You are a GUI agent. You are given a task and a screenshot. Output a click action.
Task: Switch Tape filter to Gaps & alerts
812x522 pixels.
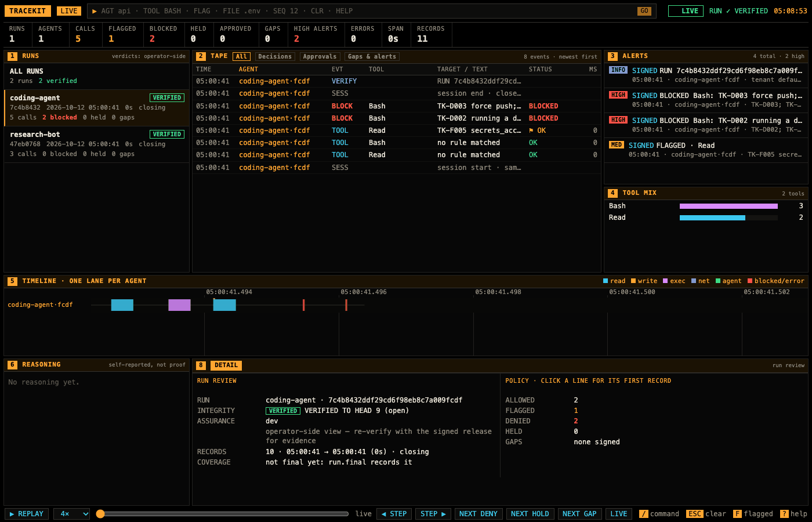coord(372,56)
